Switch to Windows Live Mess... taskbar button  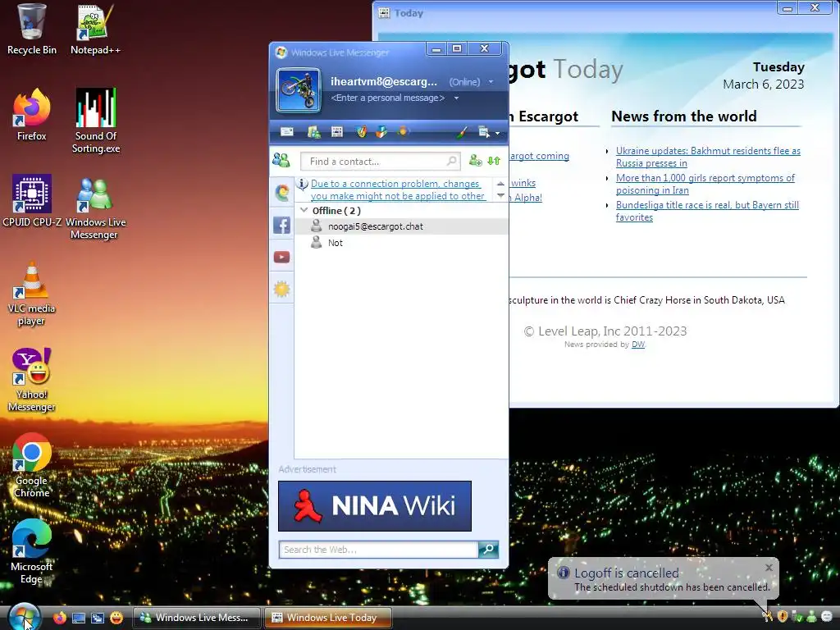coord(197,618)
